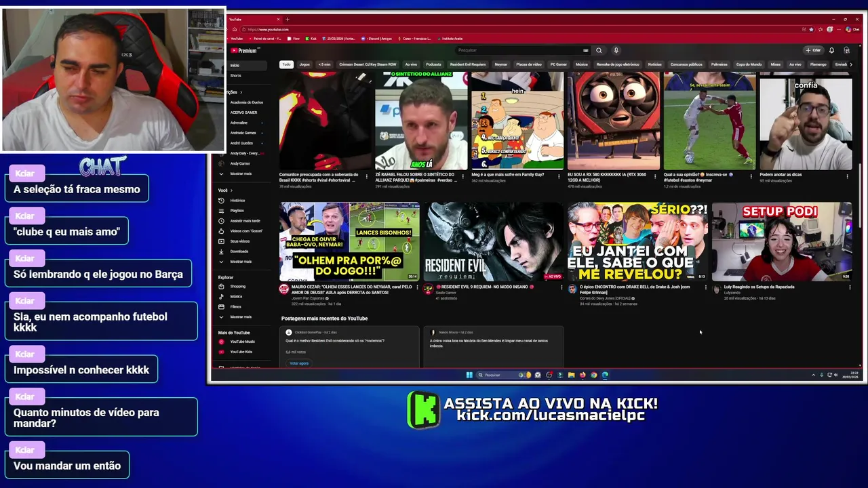Expand the Inscrições section header
868x488 pixels.
coord(235,92)
